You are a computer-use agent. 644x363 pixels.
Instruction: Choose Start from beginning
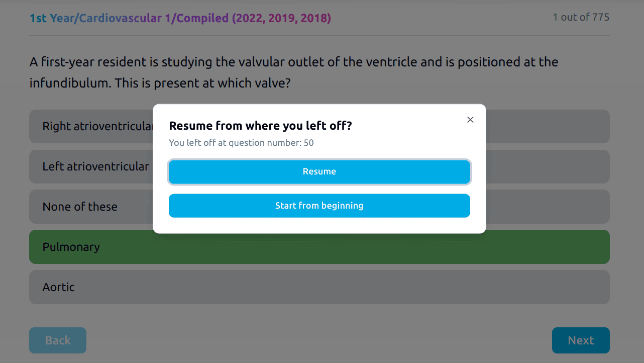point(319,206)
